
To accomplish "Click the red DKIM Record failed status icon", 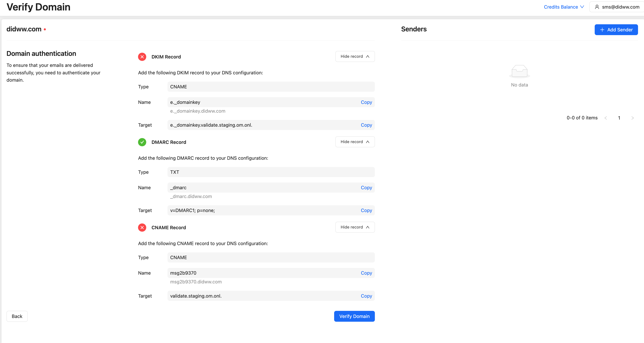I will 142,57.
